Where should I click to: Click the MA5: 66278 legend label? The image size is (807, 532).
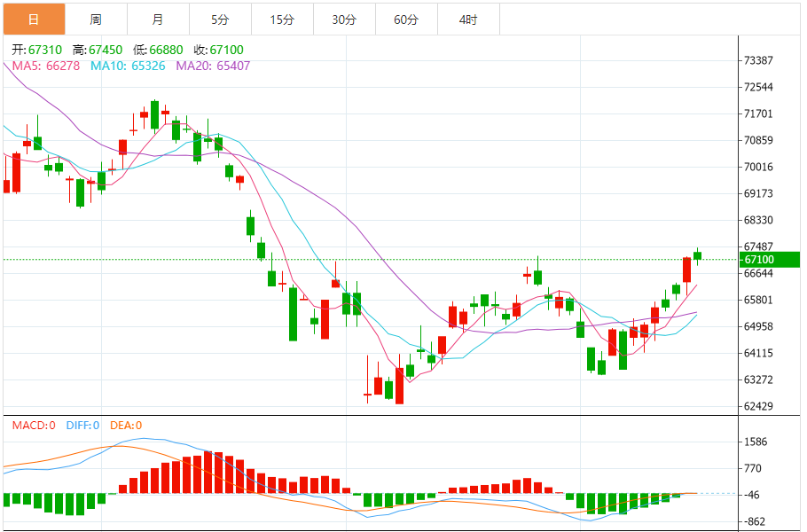coord(46,66)
